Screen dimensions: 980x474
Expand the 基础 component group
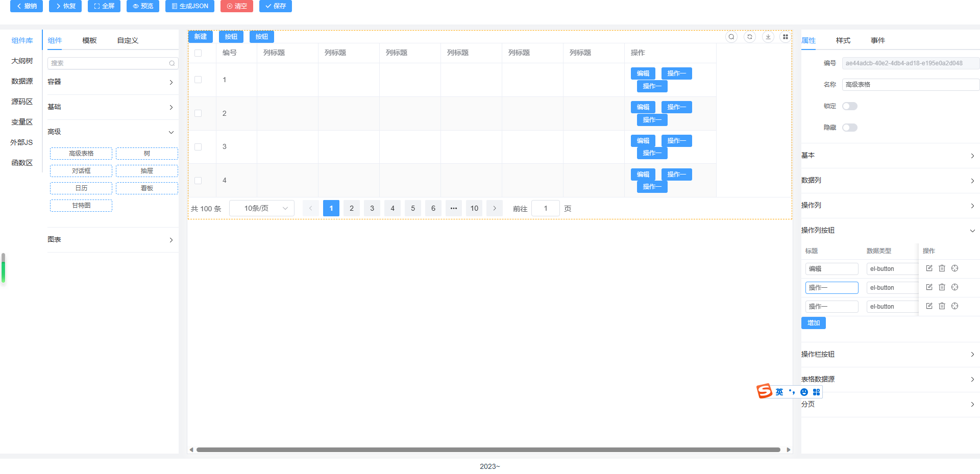pyautogui.click(x=112, y=107)
